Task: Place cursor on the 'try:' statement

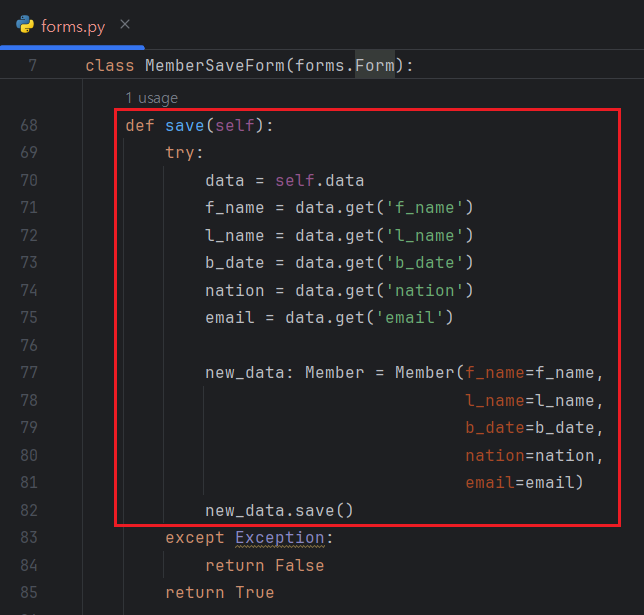Action: (x=184, y=153)
